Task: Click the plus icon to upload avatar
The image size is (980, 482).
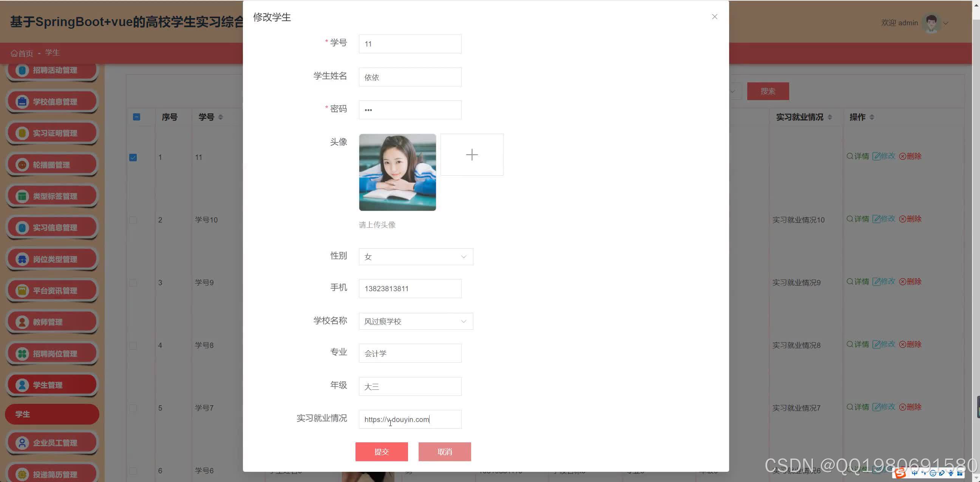Action: pyautogui.click(x=472, y=154)
